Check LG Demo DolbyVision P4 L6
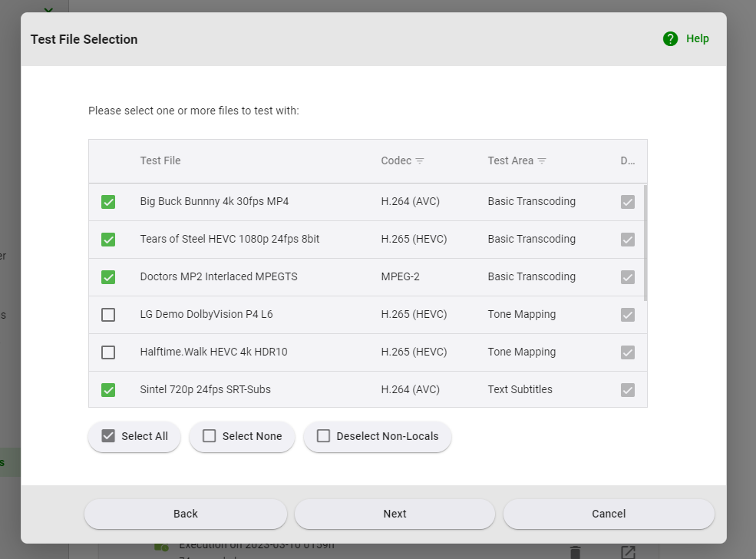The height and width of the screenshot is (559, 756). pyautogui.click(x=108, y=315)
